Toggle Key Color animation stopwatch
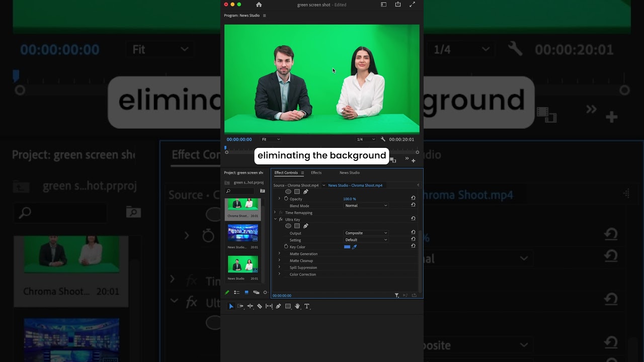The height and width of the screenshot is (362, 644). point(286,246)
